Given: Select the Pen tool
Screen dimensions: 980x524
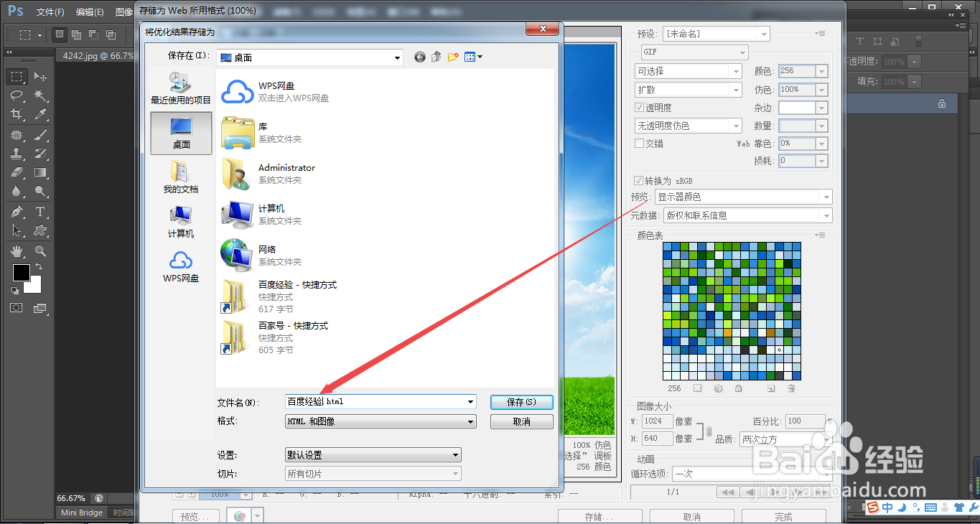Looking at the screenshot, I should point(17,212).
